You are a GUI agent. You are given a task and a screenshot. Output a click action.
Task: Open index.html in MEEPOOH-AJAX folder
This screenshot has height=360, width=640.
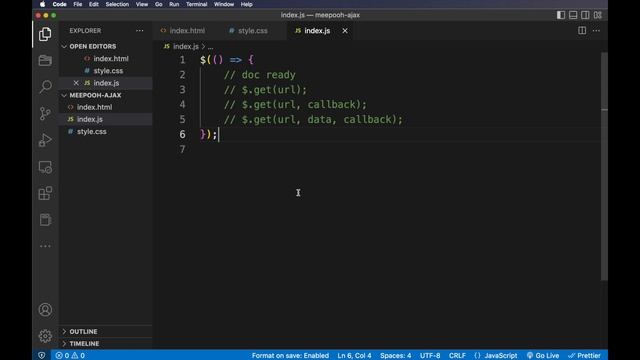click(x=106, y=107)
